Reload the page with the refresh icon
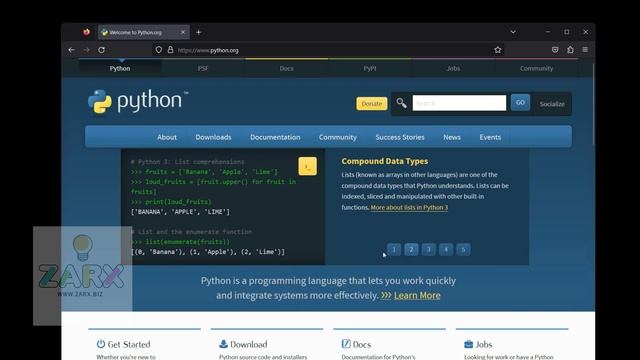Screen dimensions: 640x360 (102, 50)
